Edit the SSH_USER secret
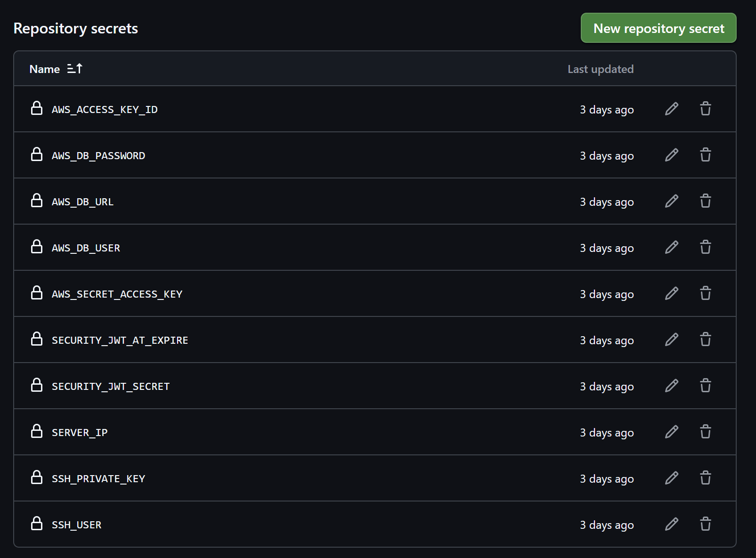 pyautogui.click(x=672, y=524)
